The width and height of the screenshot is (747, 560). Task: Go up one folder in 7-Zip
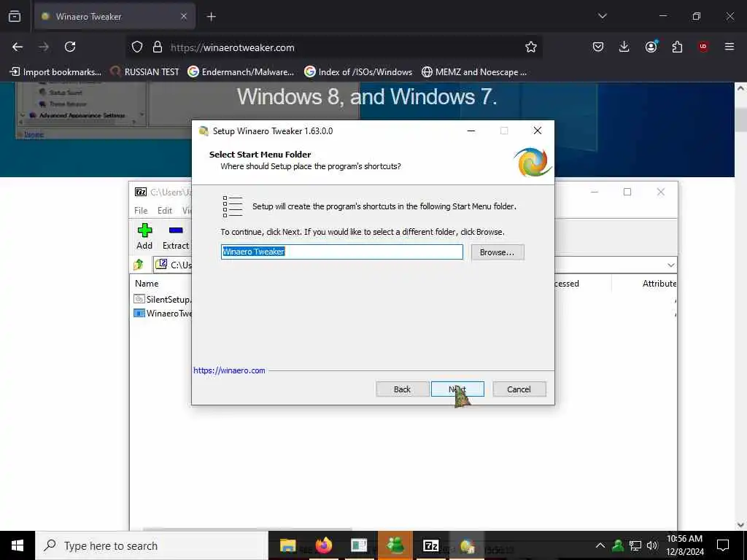(x=139, y=264)
